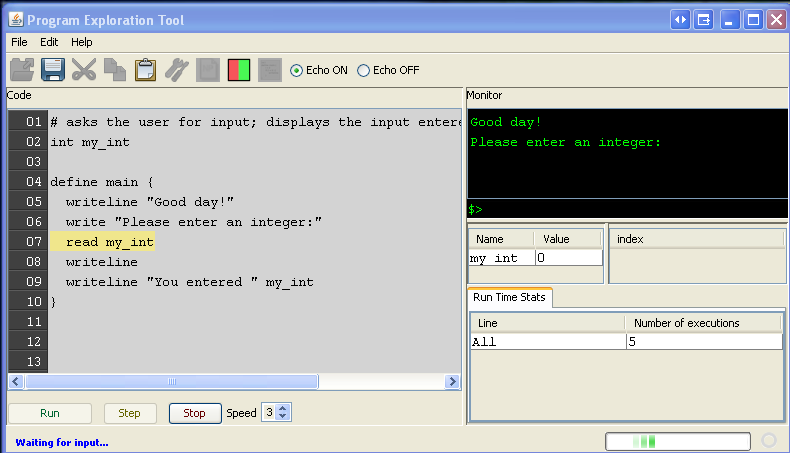Click the grayed-out document icon beside the wrench
Image resolution: width=790 pixels, height=453 pixels.
click(208, 70)
